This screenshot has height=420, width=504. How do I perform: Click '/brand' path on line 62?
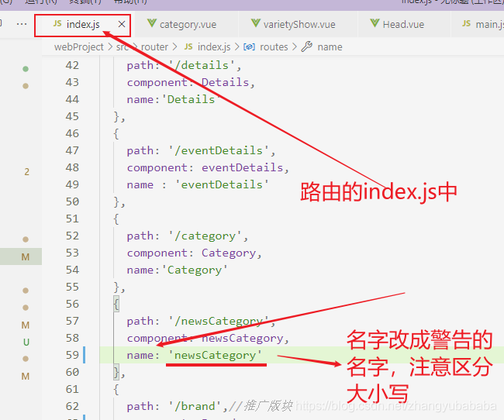pos(195,406)
